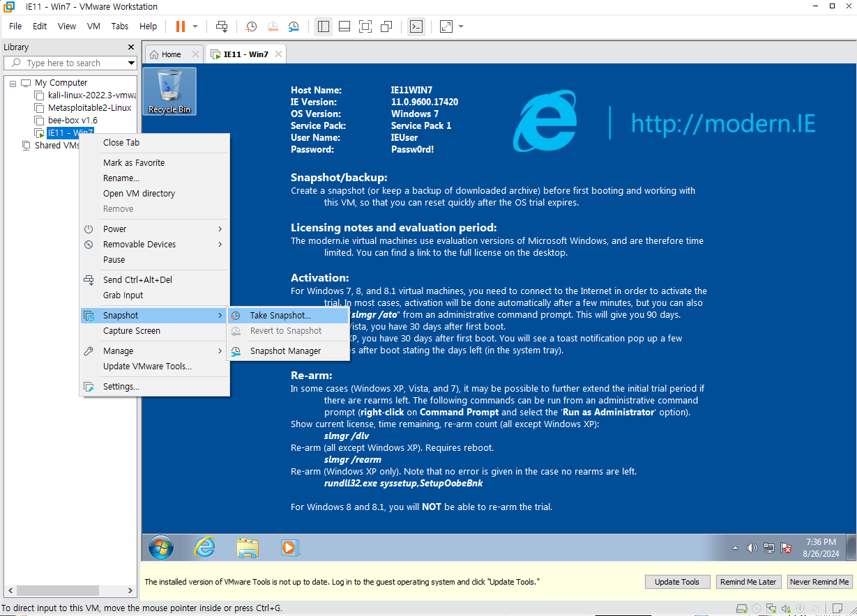Image resolution: width=857 pixels, height=616 pixels.
Task: Expand the Removable Devices submenu
Action: click(155, 244)
